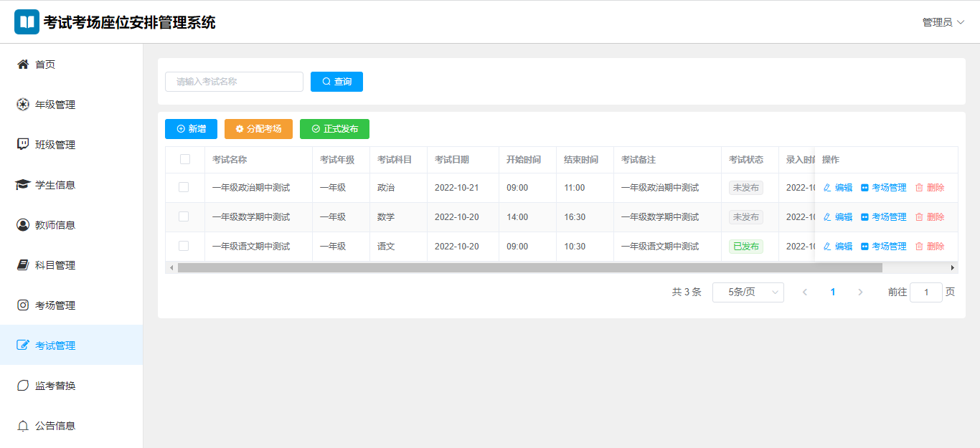
Task: Click the graduation cap icon for 学生信息
Action: (x=23, y=185)
